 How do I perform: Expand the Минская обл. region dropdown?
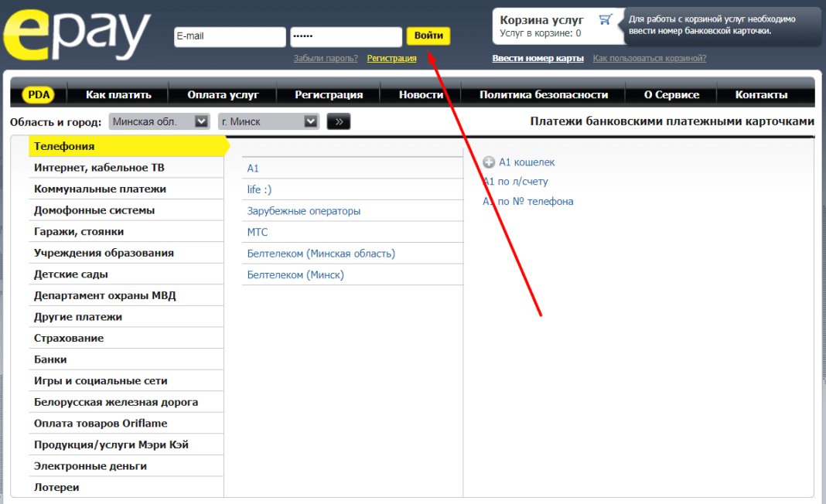click(x=160, y=121)
